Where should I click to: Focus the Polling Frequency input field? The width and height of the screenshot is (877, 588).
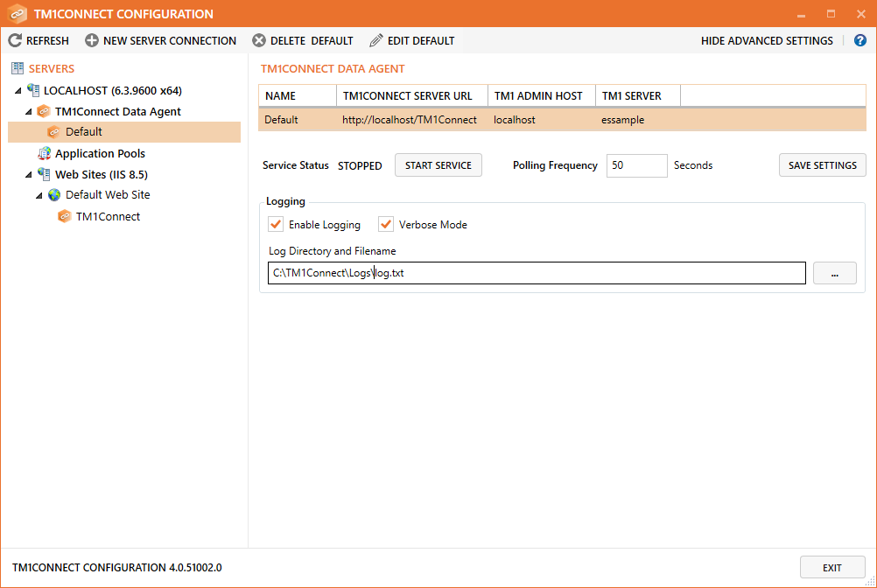[636, 165]
